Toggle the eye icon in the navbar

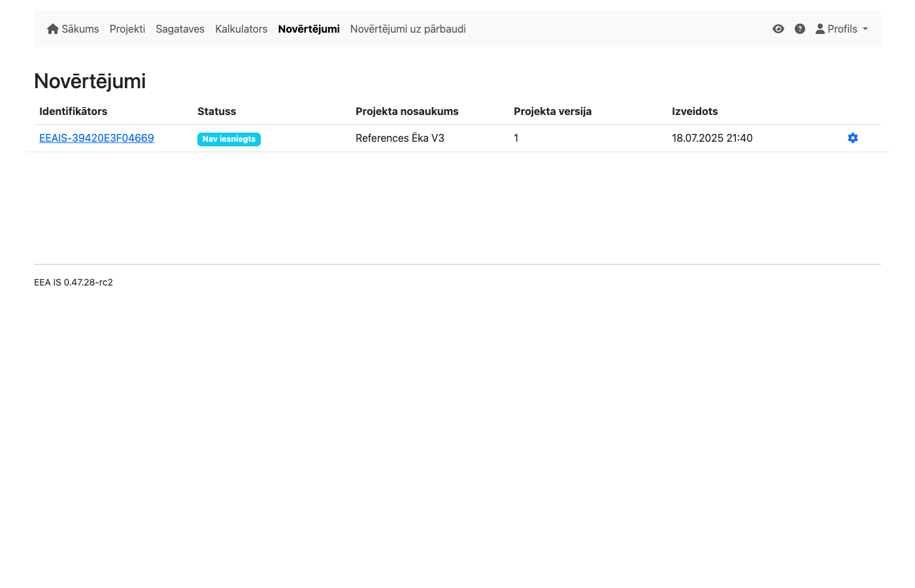pyautogui.click(x=778, y=29)
